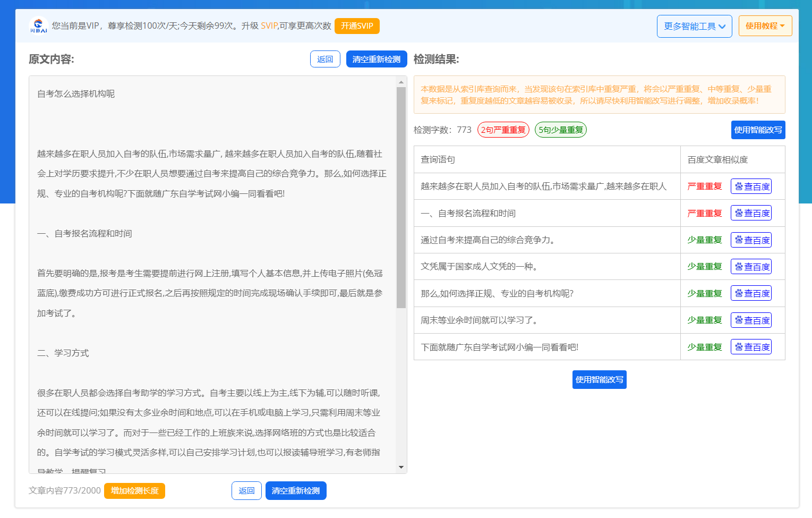The image size is (812, 518).
Task: Click the 文章内容773/2000 counter text
Action: [x=65, y=491]
